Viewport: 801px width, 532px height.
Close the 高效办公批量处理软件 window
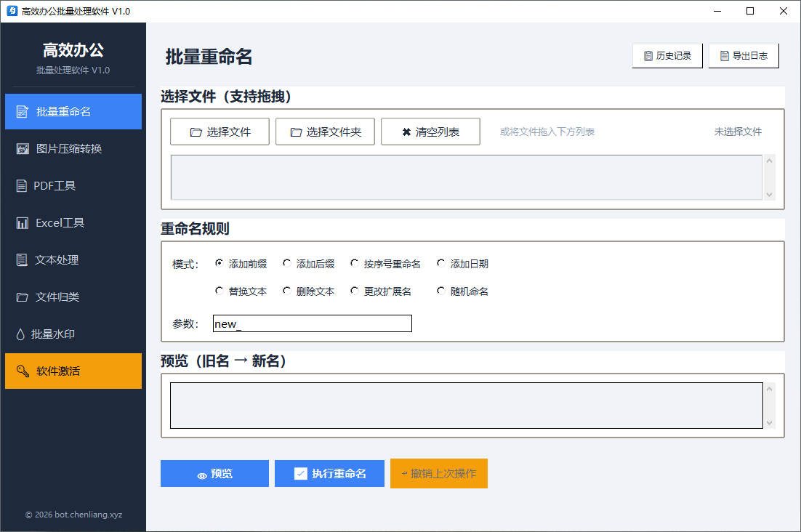[783, 11]
